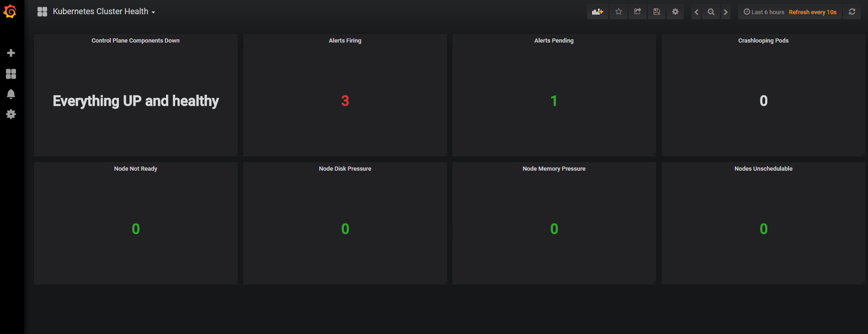Click the Refresh every 10s text

point(813,12)
